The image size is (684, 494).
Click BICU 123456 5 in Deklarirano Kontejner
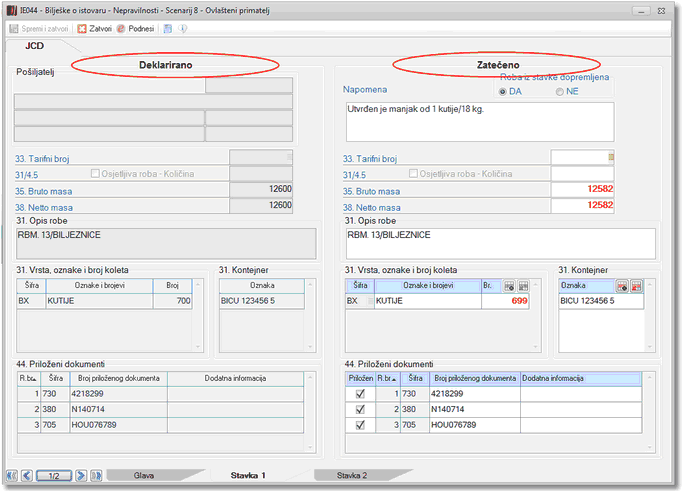tap(262, 301)
